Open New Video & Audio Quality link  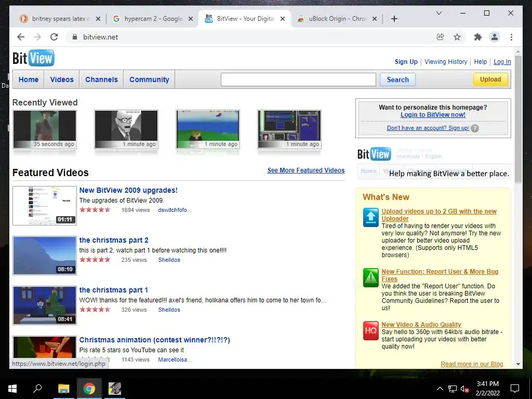click(421, 325)
